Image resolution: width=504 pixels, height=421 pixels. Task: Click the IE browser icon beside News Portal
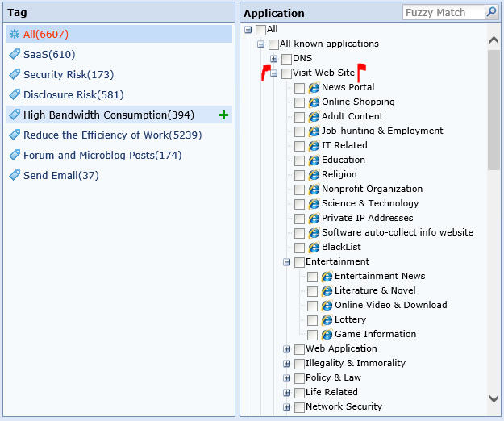point(314,87)
